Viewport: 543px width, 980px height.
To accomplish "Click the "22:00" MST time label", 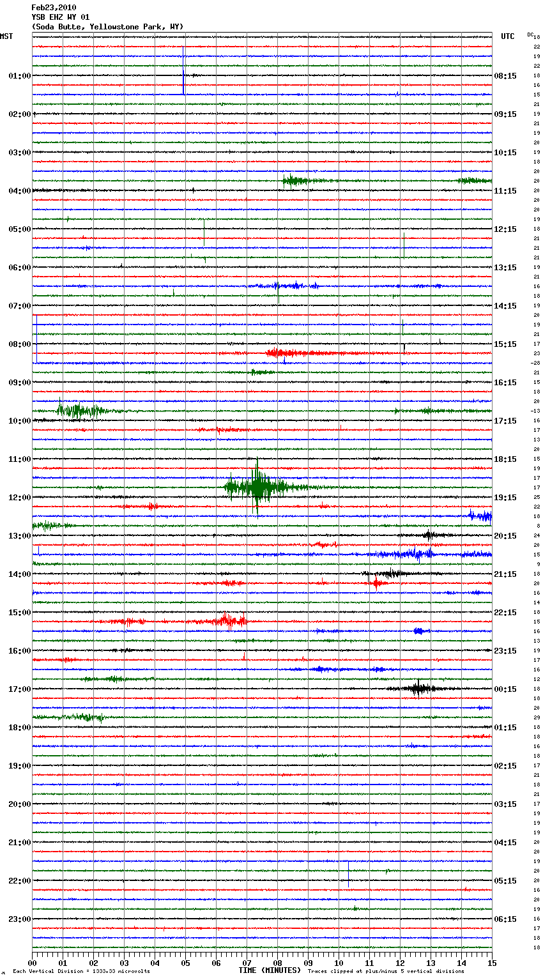I will point(20,881).
